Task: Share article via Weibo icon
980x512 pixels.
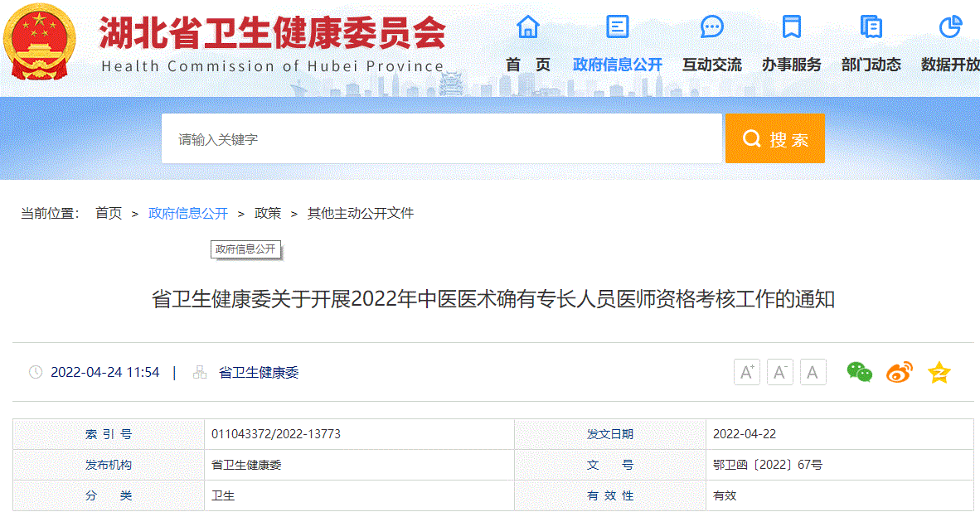Action: (x=900, y=373)
